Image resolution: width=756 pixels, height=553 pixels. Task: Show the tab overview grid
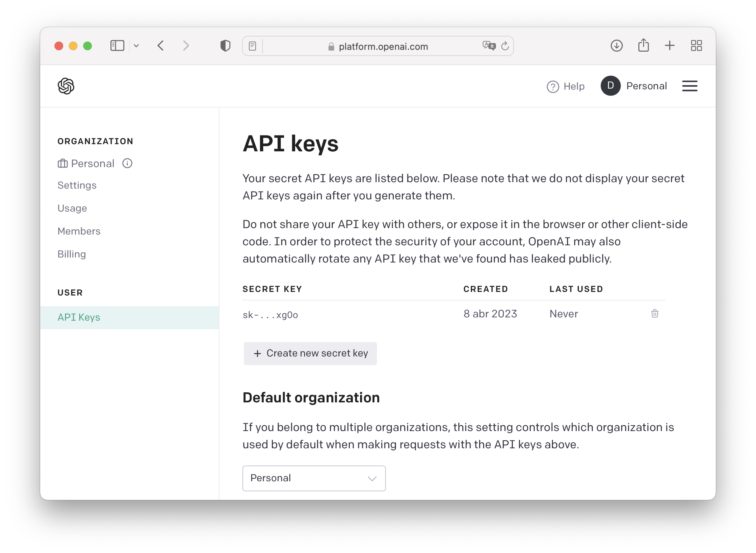[x=696, y=46]
